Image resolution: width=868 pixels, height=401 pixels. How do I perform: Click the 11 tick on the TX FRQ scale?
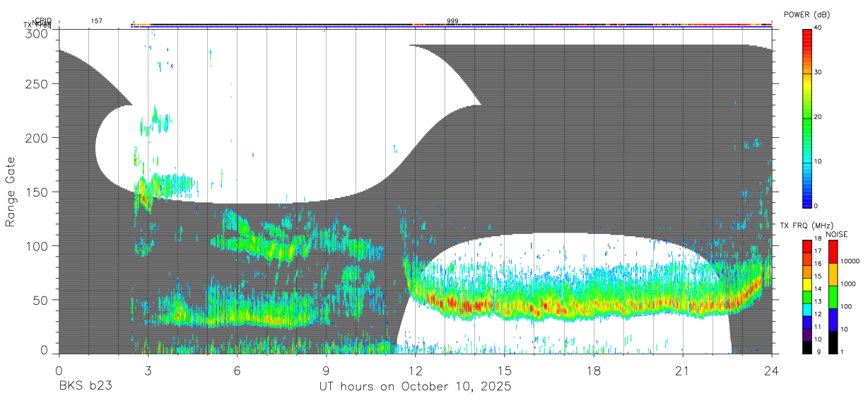point(819,326)
